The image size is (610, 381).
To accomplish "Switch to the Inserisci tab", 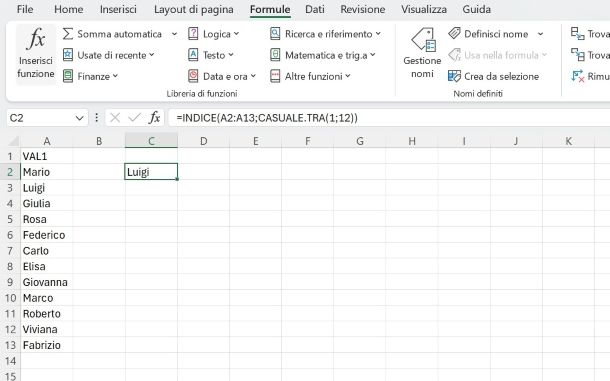I will click(x=118, y=9).
